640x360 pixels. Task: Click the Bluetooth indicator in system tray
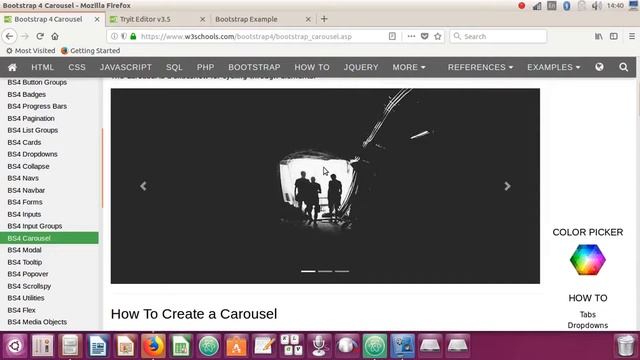click(567, 6)
